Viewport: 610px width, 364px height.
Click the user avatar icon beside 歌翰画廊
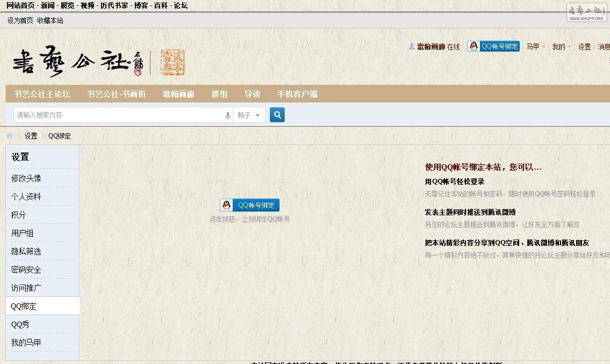coord(412,47)
